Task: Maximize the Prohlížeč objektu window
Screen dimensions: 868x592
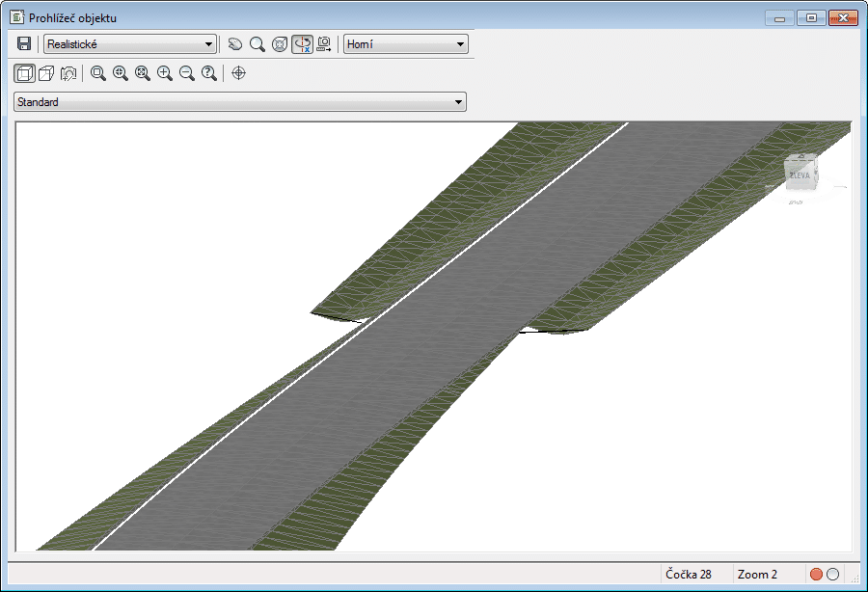Action: click(x=811, y=18)
